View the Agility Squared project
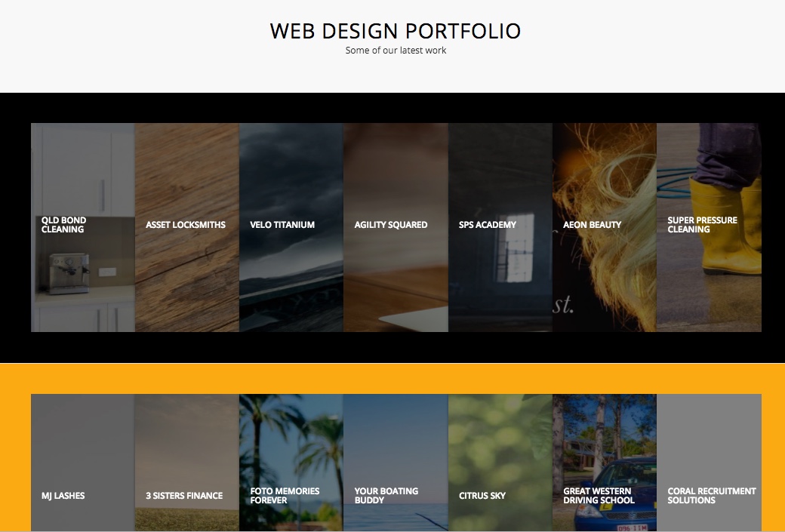Image resolution: width=785 pixels, height=532 pixels. [396, 227]
